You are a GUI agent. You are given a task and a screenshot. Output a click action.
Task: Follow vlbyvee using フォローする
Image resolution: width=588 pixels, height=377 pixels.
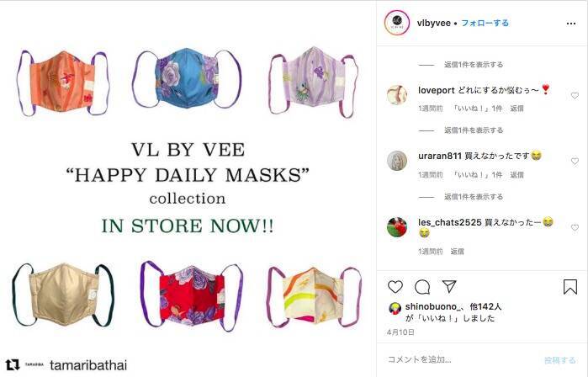485,23
